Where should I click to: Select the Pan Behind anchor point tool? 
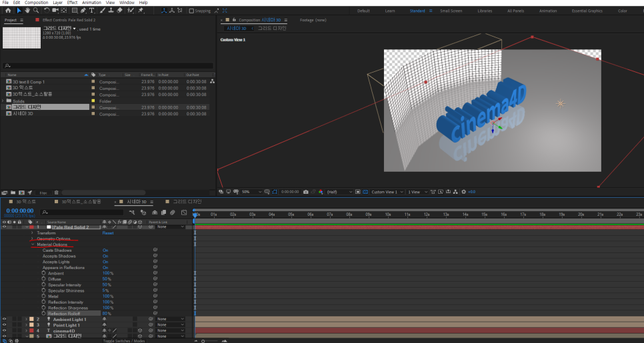click(64, 11)
